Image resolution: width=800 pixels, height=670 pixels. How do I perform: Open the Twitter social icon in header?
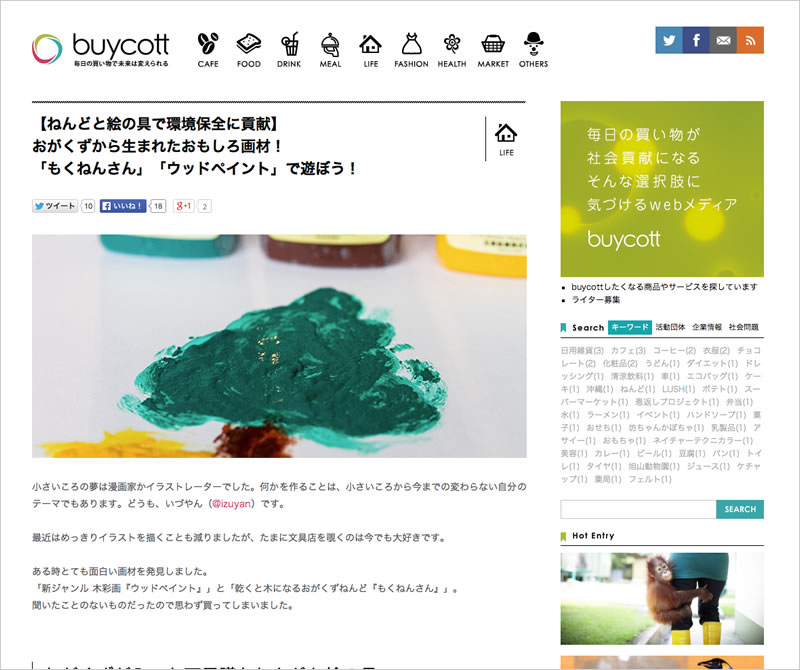pyautogui.click(x=669, y=40)
